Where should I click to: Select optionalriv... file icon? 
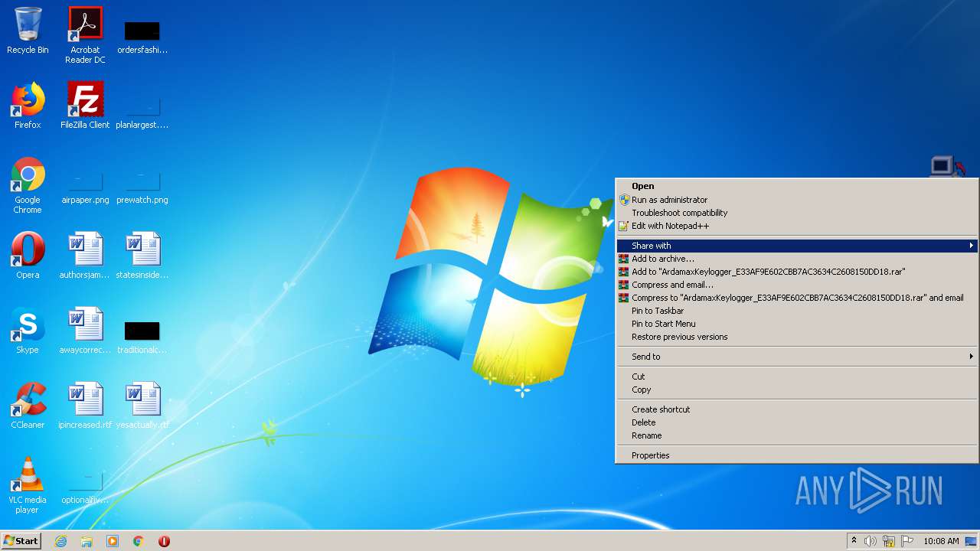(x=85, y=488)
